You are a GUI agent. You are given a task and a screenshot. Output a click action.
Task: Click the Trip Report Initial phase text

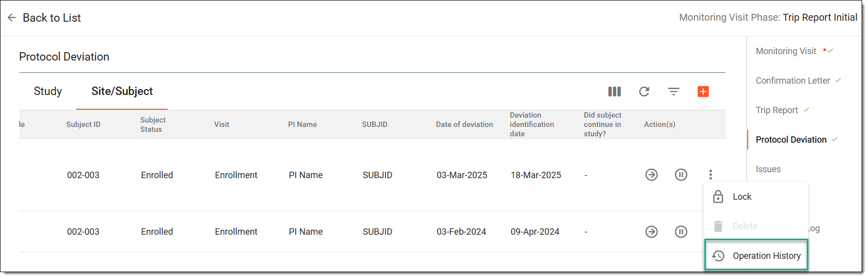(x=820, y=17)
